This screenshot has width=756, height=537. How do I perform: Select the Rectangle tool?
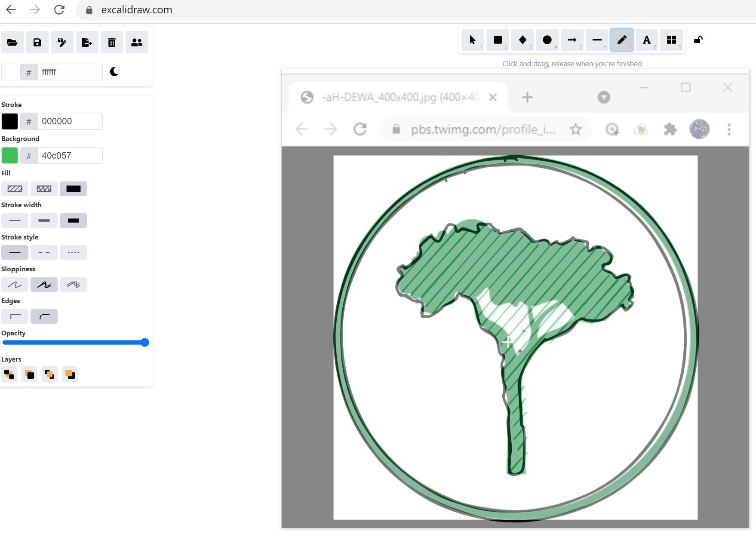tap(498, 40)
